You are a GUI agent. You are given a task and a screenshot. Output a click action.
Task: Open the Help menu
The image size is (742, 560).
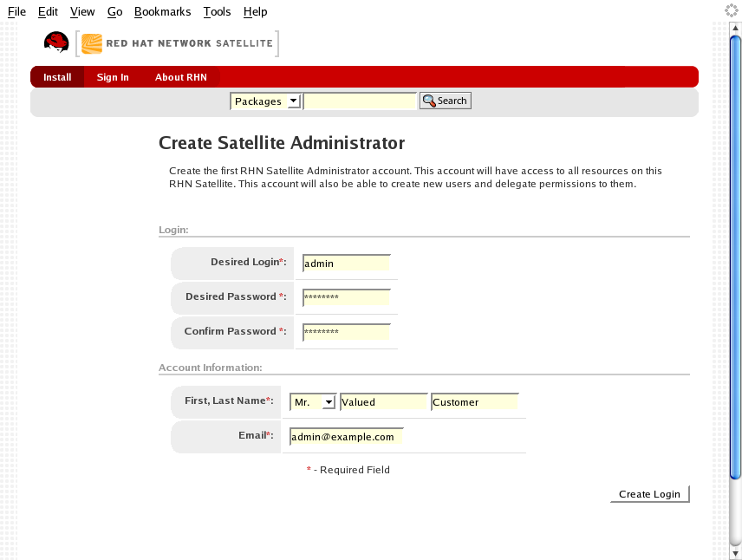255,11
